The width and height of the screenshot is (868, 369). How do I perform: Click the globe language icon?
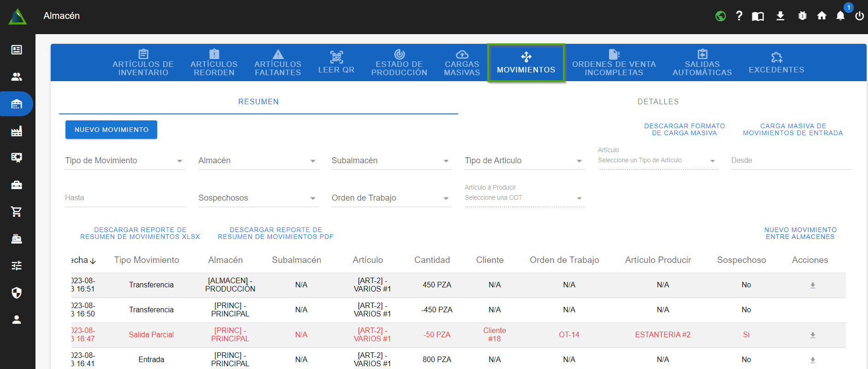click(x=720, y=16)
